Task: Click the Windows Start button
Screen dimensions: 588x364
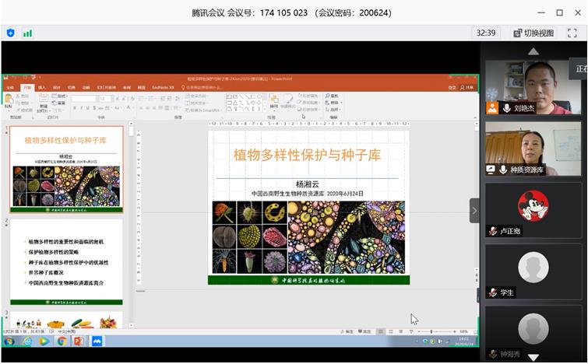Action: click(x=9, y=341)
